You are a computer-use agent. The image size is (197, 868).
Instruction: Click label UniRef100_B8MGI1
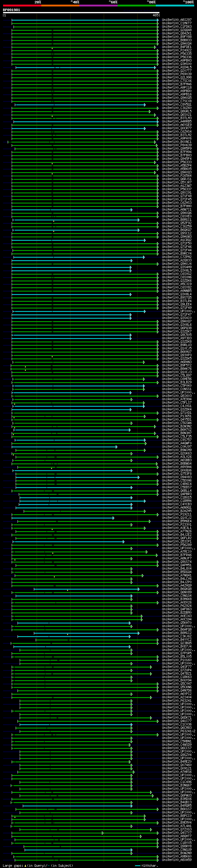click(176, 220)
